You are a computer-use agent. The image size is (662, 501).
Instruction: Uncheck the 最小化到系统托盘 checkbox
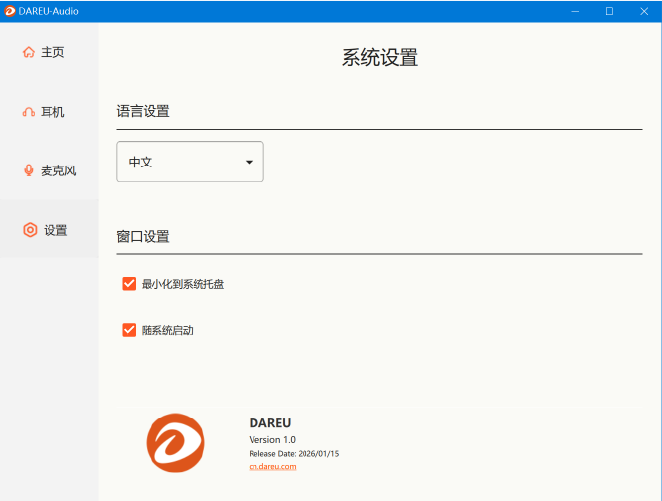click(x=129, y=284)
